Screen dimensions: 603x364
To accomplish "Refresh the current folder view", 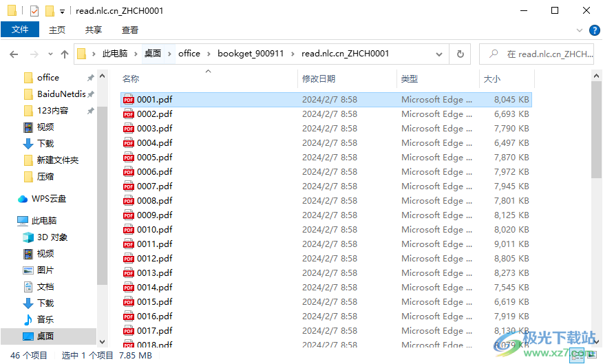I will click(x=461, y=54).
